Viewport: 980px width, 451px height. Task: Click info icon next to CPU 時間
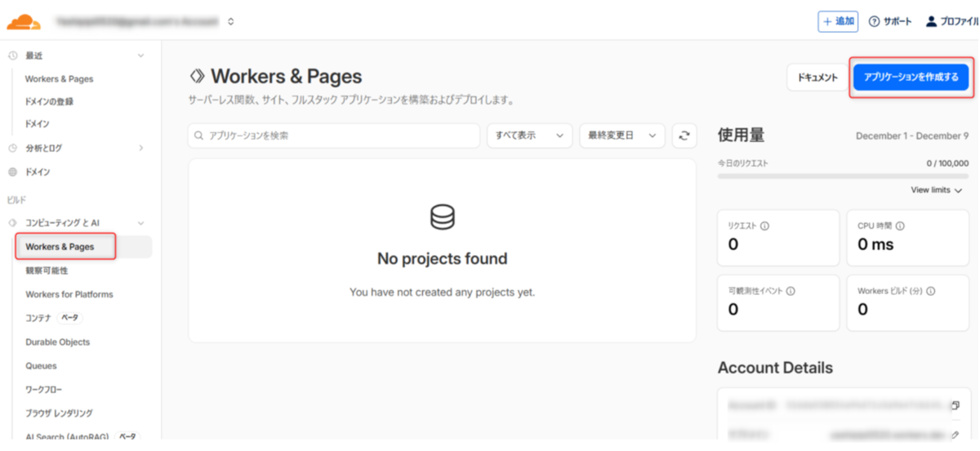(899, 225)
